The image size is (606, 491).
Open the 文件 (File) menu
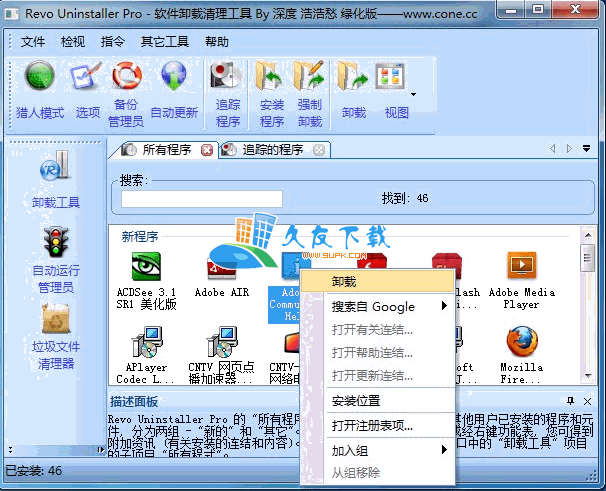pos(32,41)
